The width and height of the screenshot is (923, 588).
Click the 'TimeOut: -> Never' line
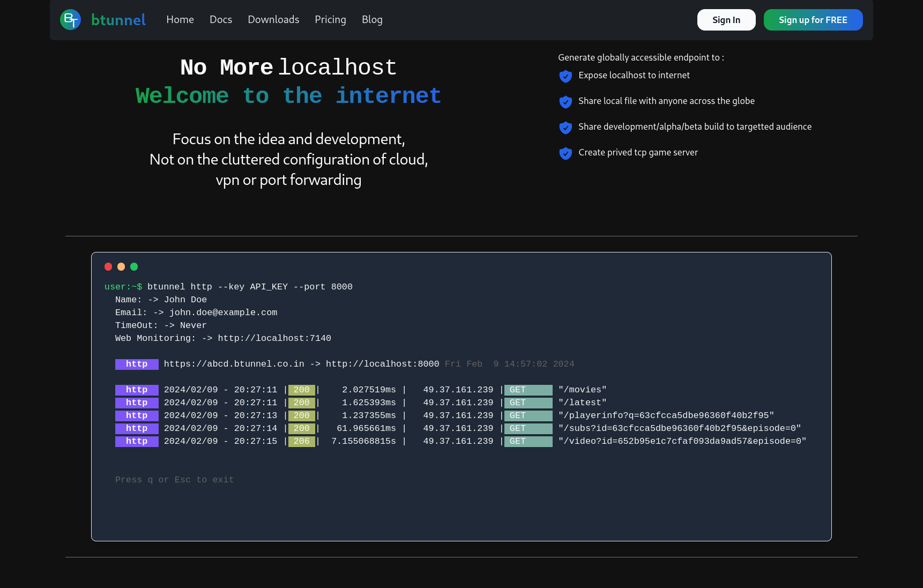[161, 325]
